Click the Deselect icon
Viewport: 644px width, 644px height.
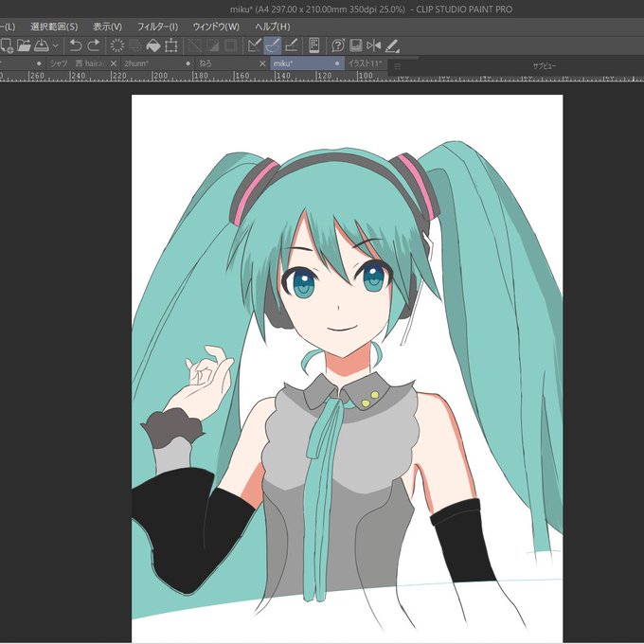(x=195, y=45)
